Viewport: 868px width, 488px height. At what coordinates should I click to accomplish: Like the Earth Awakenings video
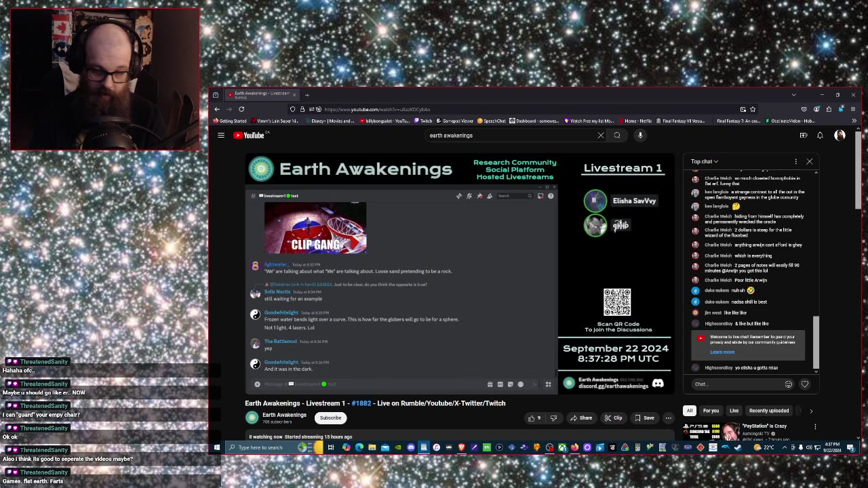point(534,418)
